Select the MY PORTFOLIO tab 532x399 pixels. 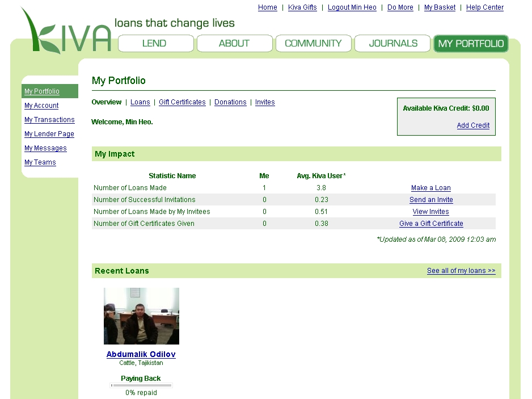(471, 44)
